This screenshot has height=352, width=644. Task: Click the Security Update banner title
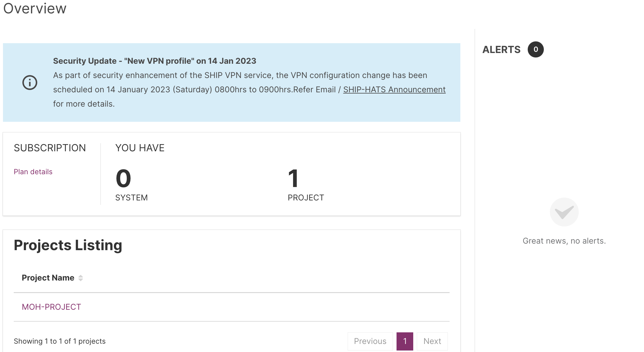click(x=154, y=61)
